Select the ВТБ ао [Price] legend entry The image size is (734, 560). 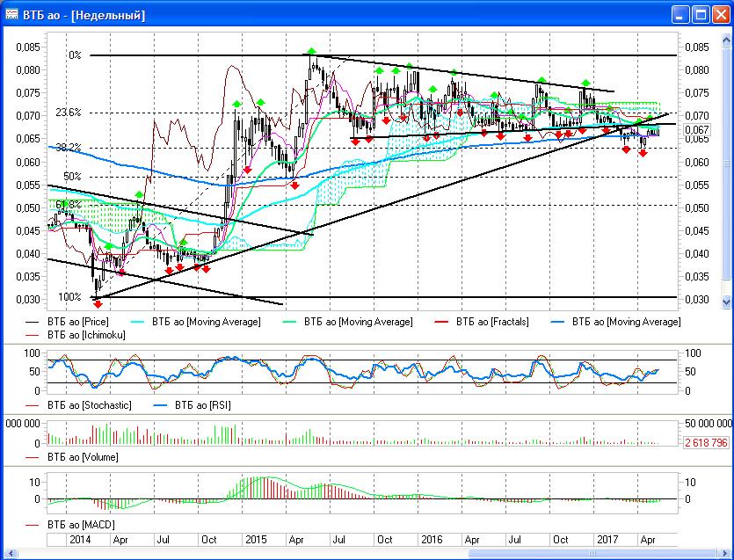77,322
